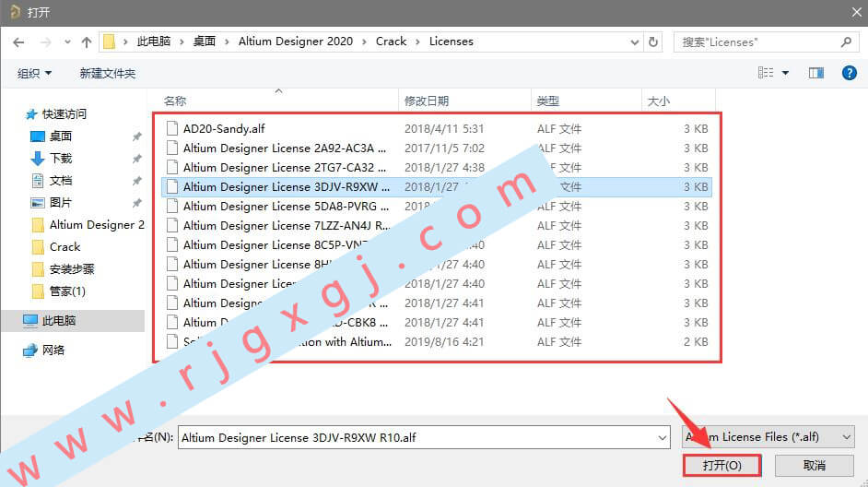Sort by the 类型 column header
The height and width of the screenshot is (487, 868).
click(548, 101)
